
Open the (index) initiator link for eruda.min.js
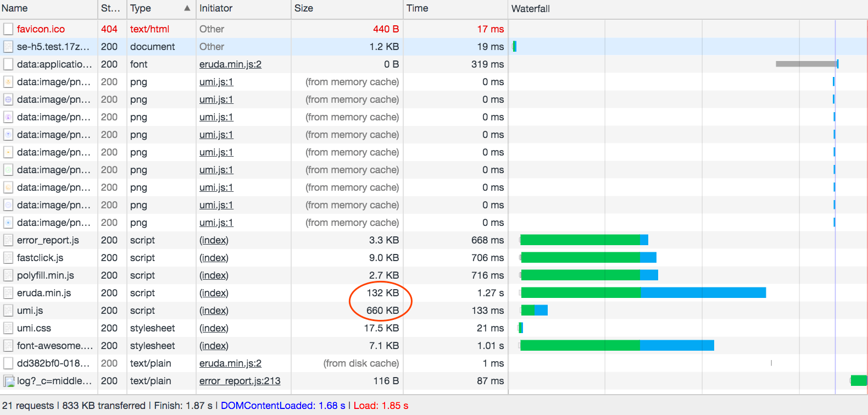point(214,293)
